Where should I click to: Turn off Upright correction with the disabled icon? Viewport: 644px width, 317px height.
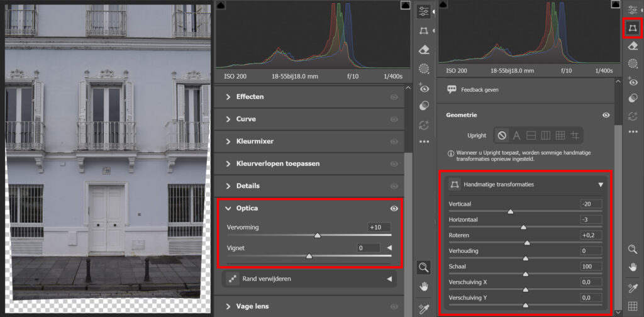(x=502, y=135)
